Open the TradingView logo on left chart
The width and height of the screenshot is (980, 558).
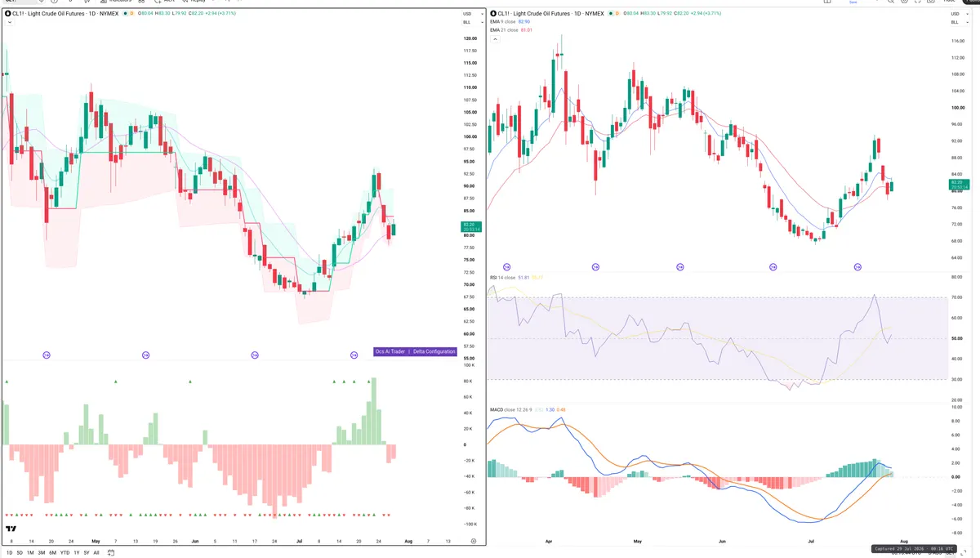(11, 530)
